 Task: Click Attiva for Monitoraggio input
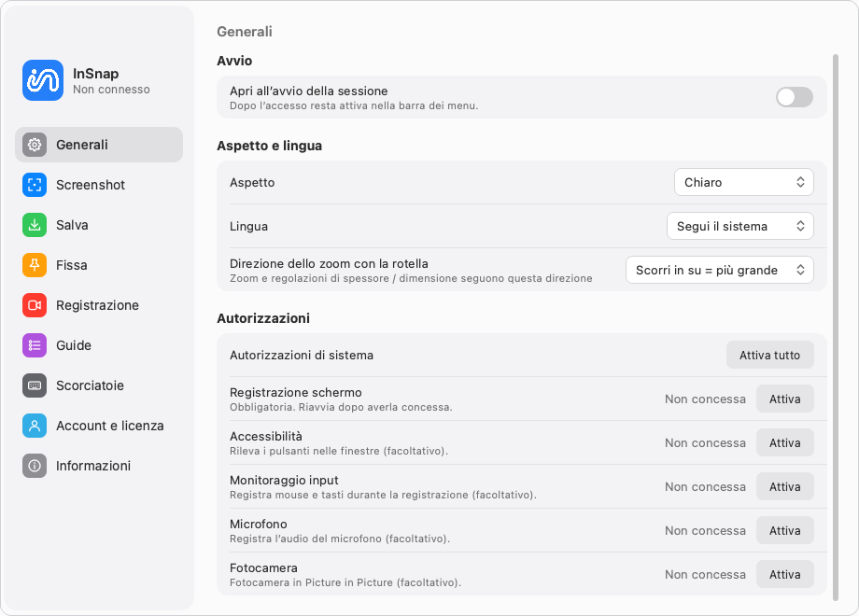tap(784, 486)
